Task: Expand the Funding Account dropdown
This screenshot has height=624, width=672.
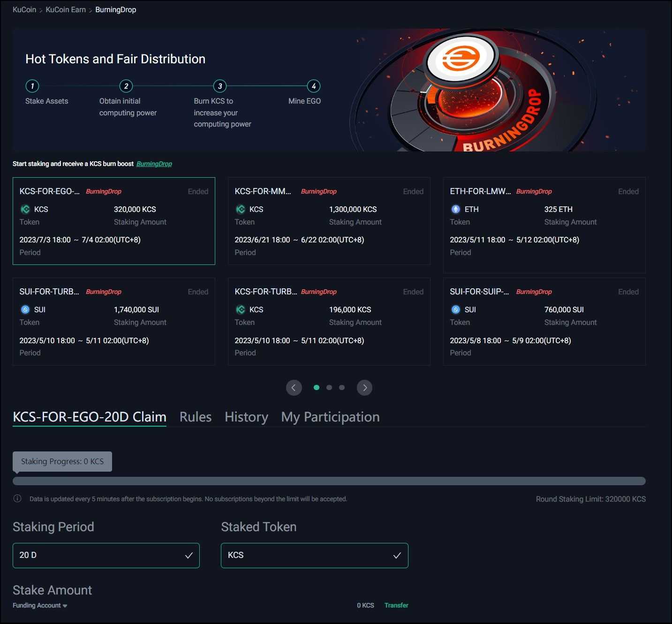Action: 39,605
